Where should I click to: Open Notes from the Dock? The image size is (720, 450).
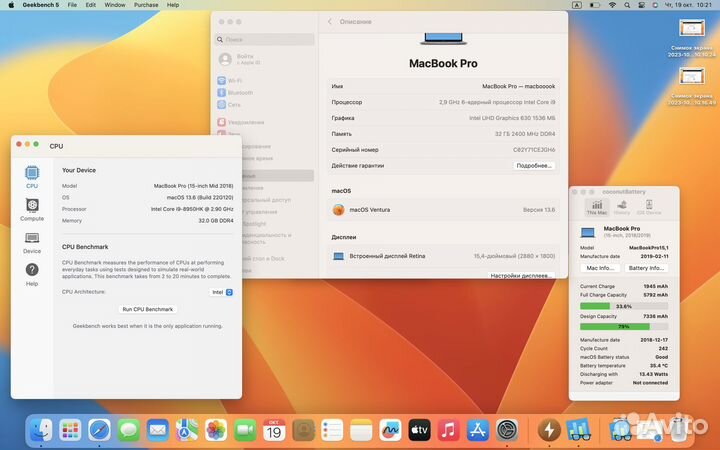pos(361,430)
